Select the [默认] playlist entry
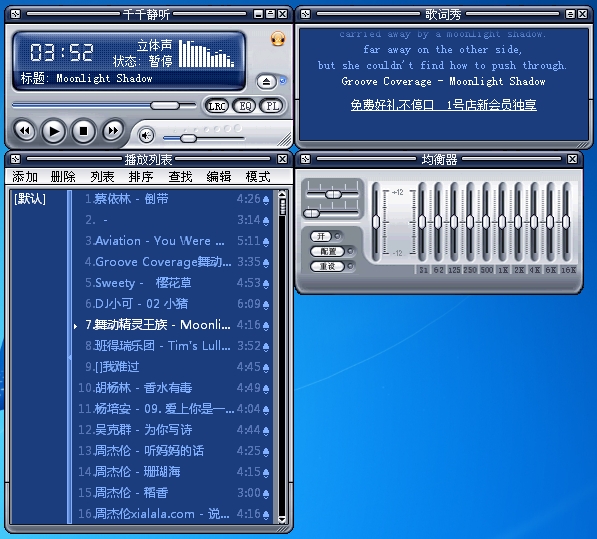 (30, 199)
